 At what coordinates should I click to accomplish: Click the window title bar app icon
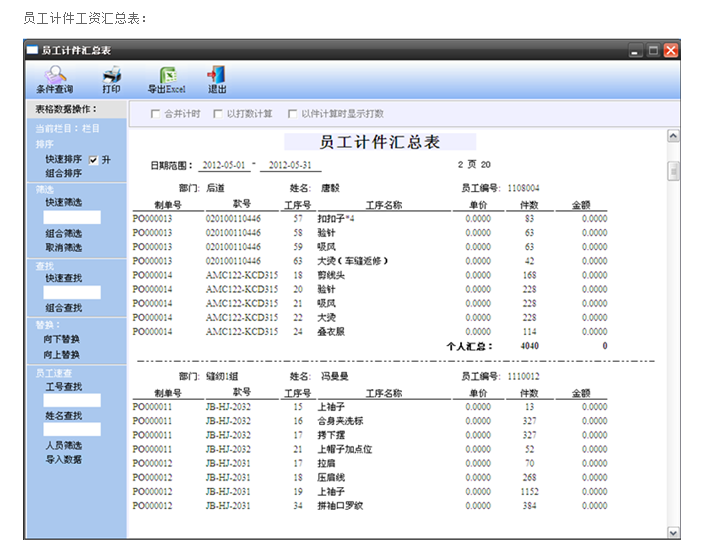[x=32, y=49]
